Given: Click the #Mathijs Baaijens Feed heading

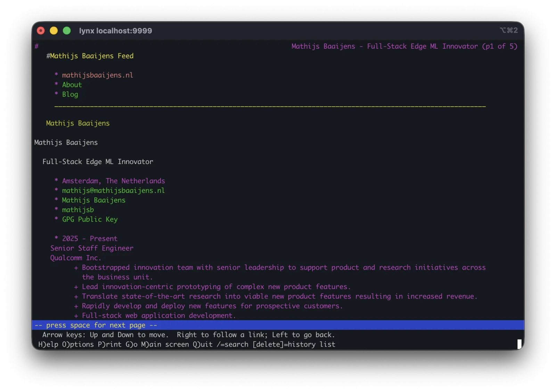Looking at the screenshot, I should [90, 56].
